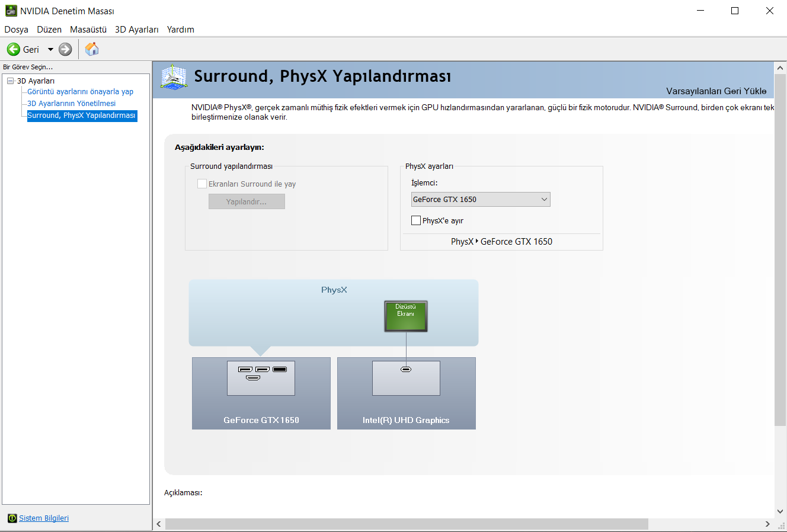Click the 3D Ayarları tree root label
787x532 pixels.
coord(36,81)
